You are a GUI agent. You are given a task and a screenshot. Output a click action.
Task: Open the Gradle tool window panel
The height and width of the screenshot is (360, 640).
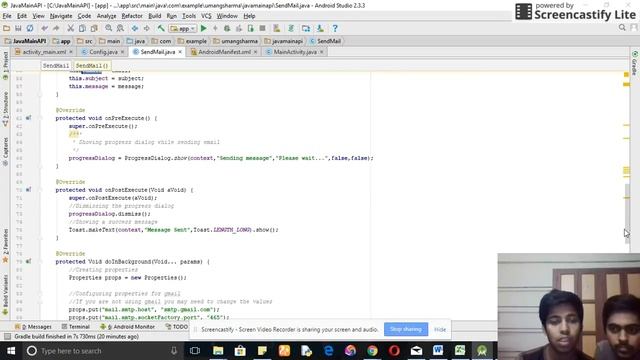(x=635, y=64)
